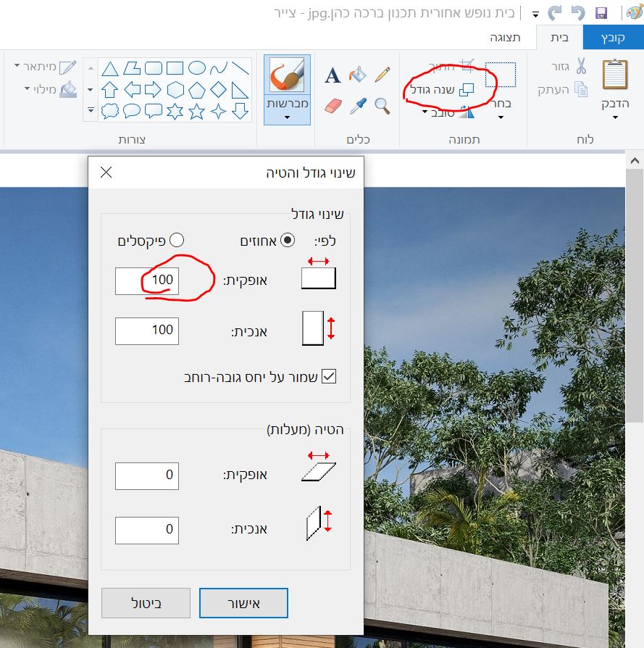Switch to the תצוגה view tab
The height and width of the screenshot is (648, 644).
tap(505, 38)
